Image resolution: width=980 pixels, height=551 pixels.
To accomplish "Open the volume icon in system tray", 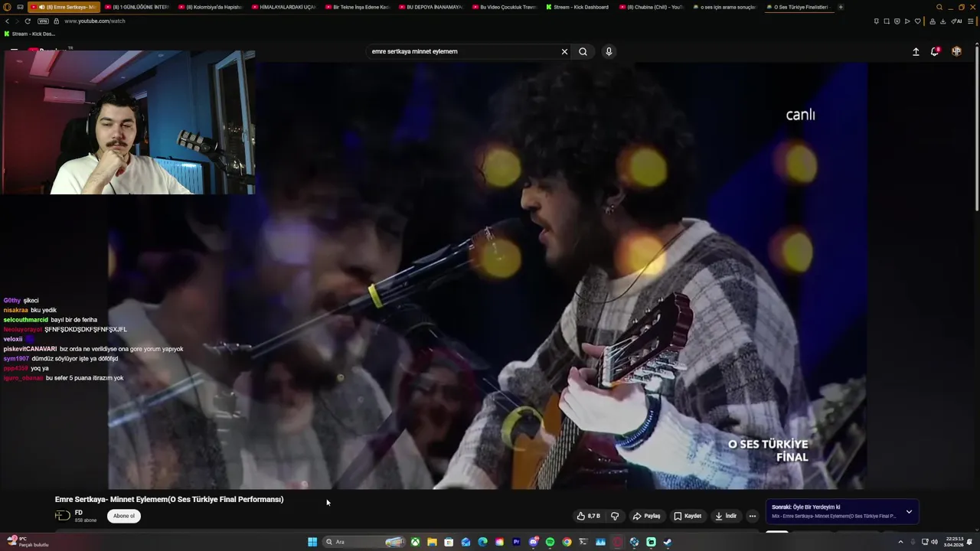I will click(934, 542).
